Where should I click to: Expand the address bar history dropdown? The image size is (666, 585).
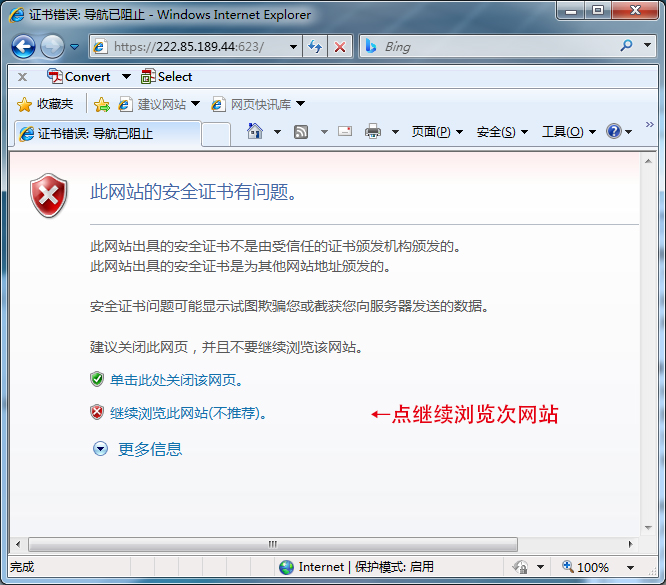coord(293,47)
